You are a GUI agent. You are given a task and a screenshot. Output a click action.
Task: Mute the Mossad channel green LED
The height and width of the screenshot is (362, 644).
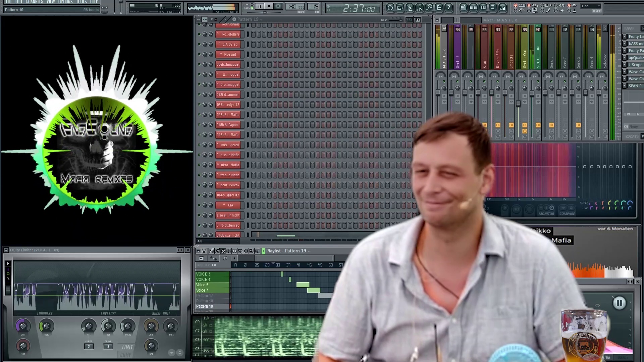[199, 54]
